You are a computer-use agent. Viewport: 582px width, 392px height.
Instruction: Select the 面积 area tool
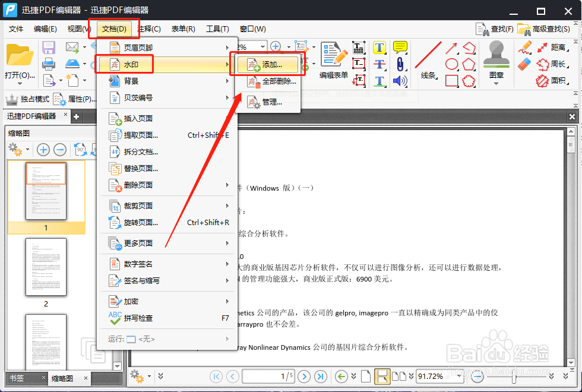tap(553, 81)
